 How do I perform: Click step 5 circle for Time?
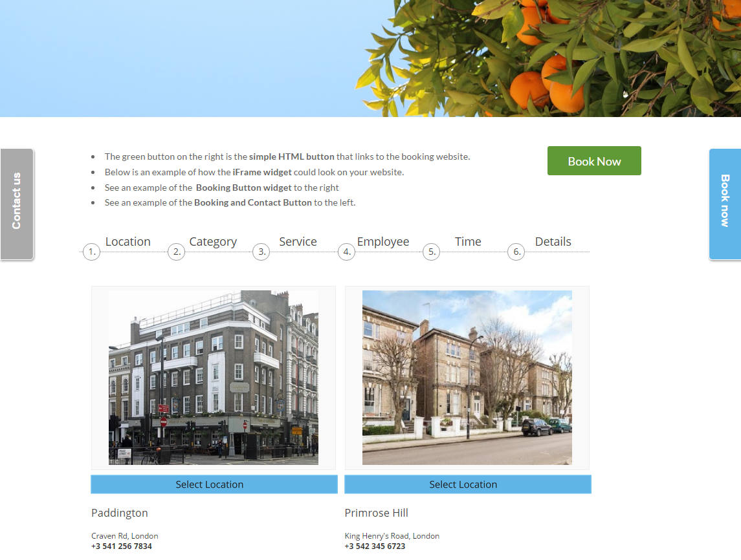tap(431, 252)
